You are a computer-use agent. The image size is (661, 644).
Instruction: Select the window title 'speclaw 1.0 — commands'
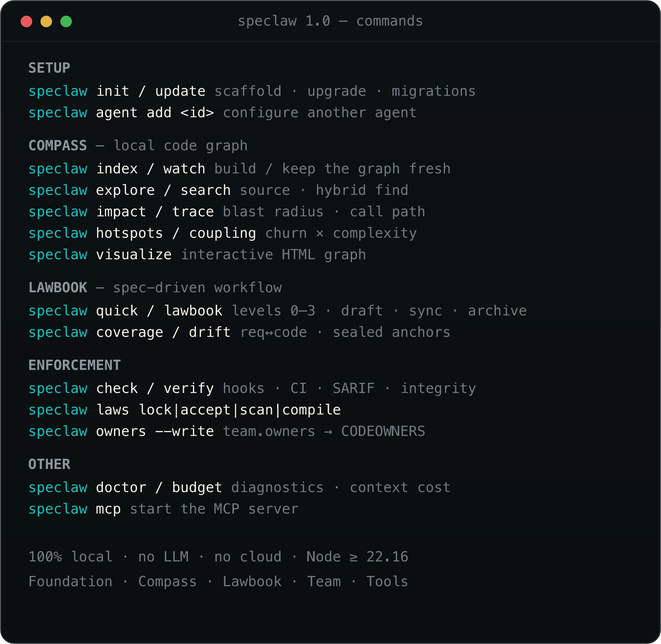[330, 21]
